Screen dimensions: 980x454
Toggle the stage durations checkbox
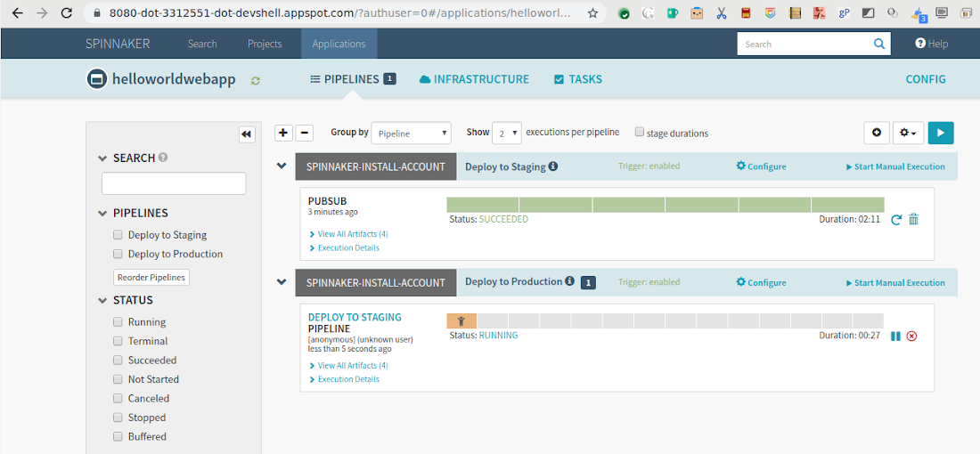coord(640,132)
